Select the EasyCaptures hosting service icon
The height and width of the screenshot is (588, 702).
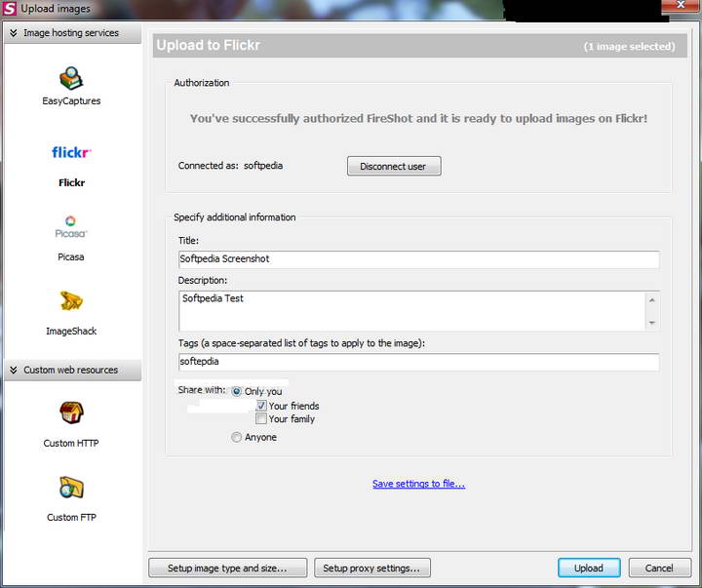pyautogui.click(x=71, y=78)
